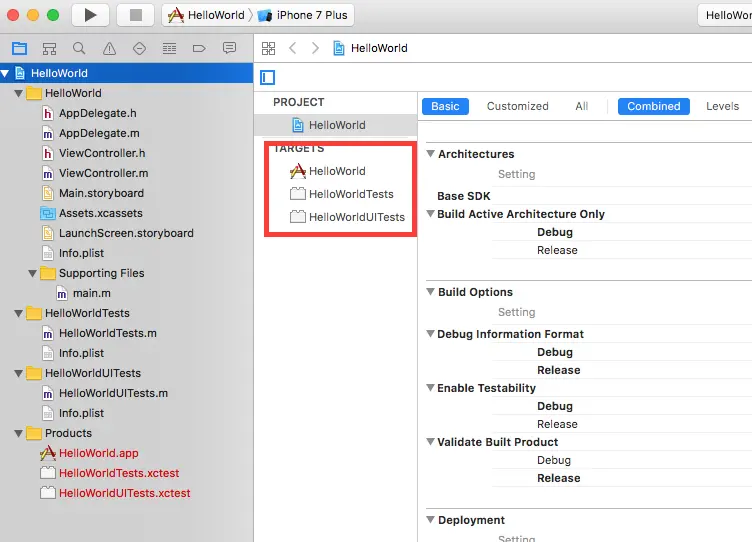Screen dimensions: 752x542
Task: Open Assets.xcassets catalog
Action: point(100,213)
